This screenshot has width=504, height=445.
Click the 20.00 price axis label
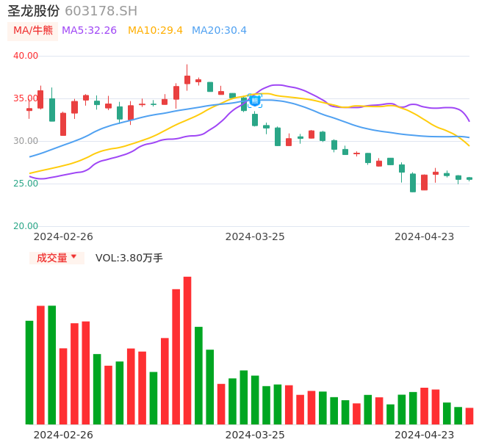pos(26,226)
